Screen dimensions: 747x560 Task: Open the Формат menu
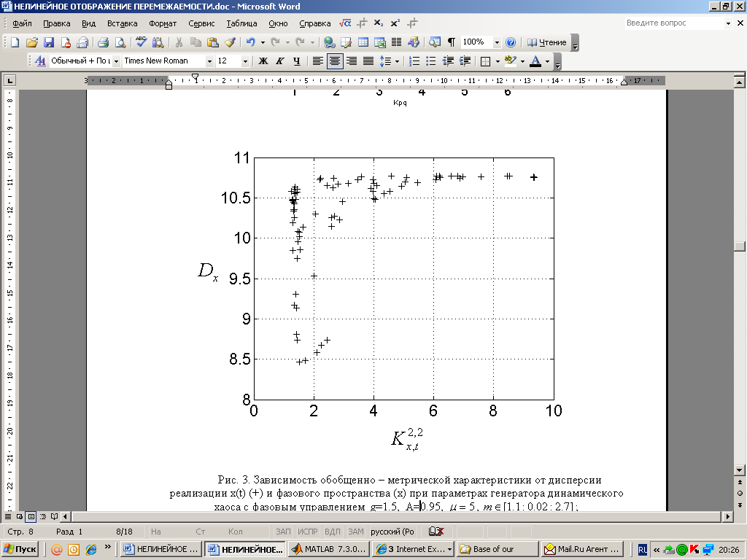tap(163, 23)
